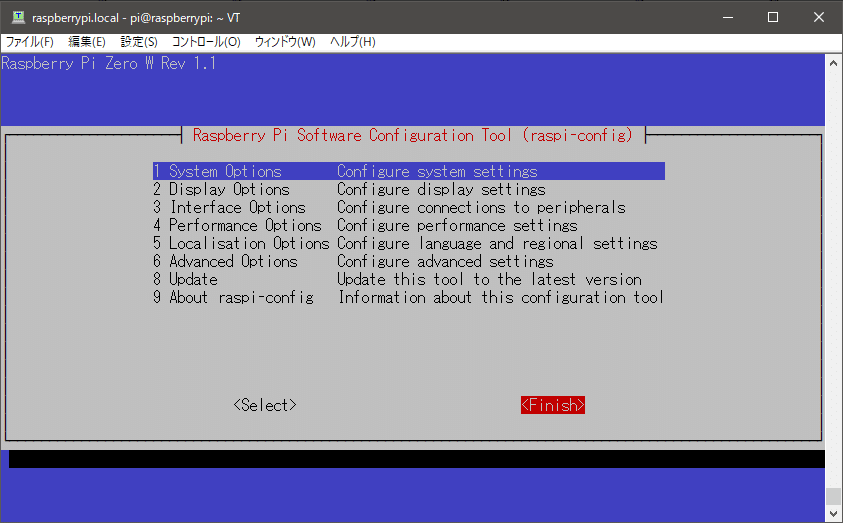
Task: Close the Tera Term window
Action: 819,17
